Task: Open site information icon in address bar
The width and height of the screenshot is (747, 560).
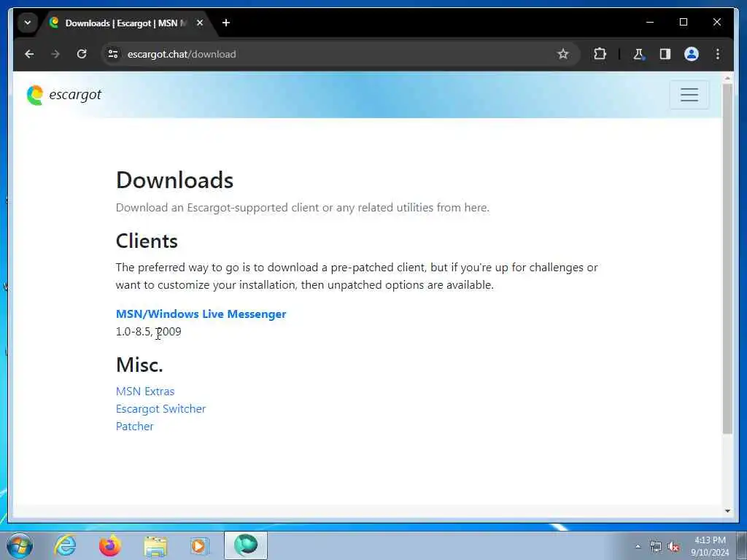Action: (x=113, y=54)
